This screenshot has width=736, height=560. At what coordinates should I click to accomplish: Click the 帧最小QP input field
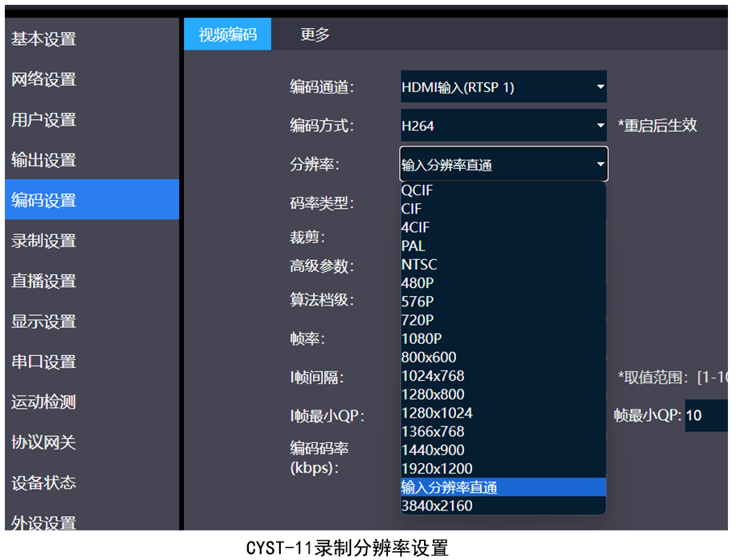(x=706, y=415)
